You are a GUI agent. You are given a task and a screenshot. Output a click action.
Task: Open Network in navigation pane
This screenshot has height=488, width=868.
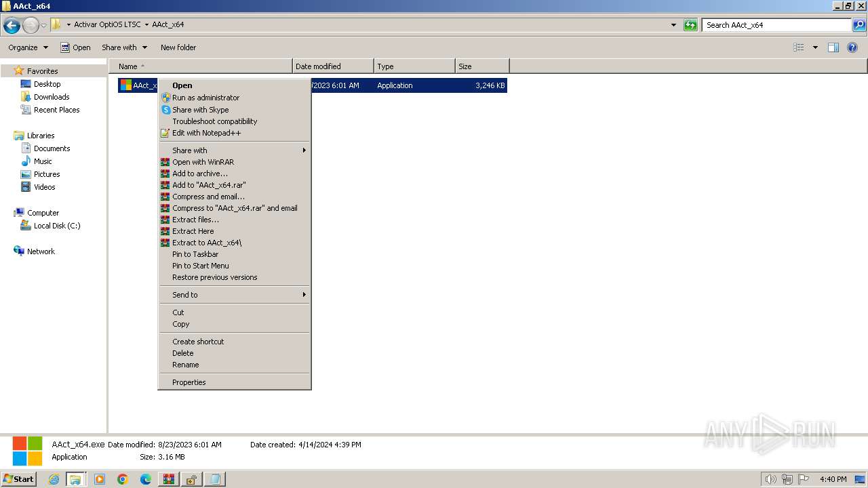pyautogui.click(x=41, y=251)
